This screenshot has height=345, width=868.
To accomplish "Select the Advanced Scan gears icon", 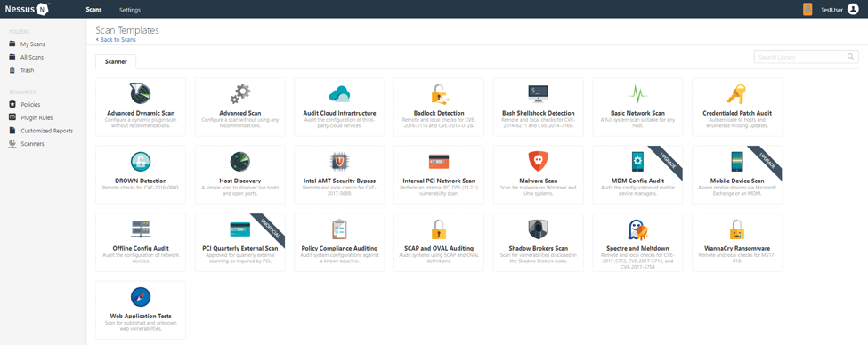I will click(x=240, y=94).
